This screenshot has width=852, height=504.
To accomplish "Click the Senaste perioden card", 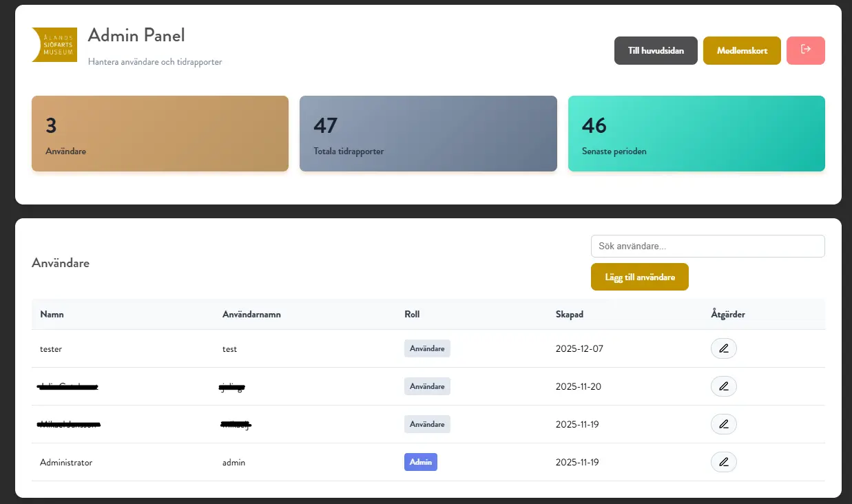I will click(x=696, y=134).
